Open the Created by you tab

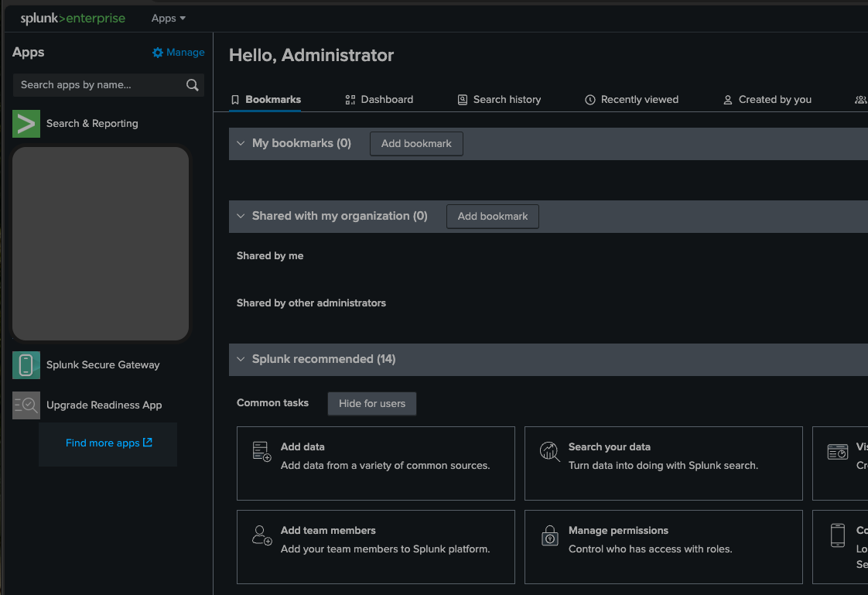point(767,100)
